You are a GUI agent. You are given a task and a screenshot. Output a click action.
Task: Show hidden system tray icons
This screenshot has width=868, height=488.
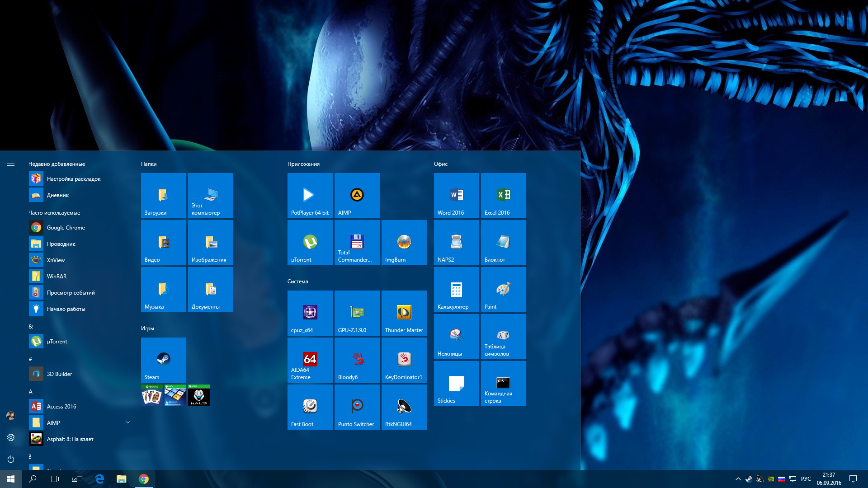[x=738, y=479]
